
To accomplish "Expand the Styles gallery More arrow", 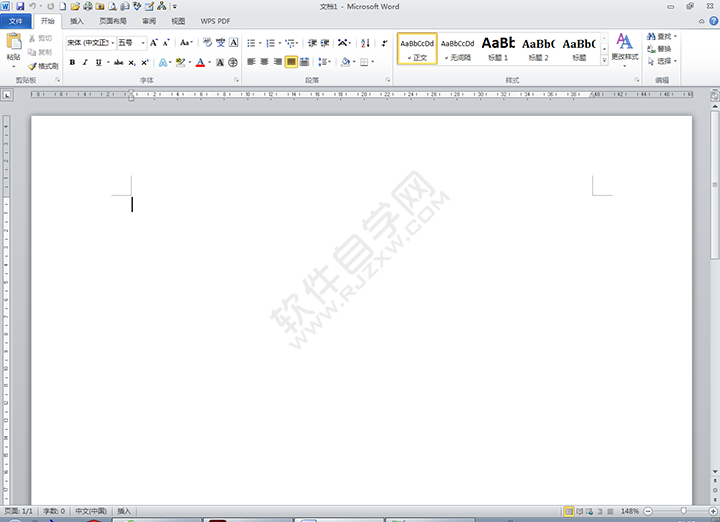I will click(604, 60).
